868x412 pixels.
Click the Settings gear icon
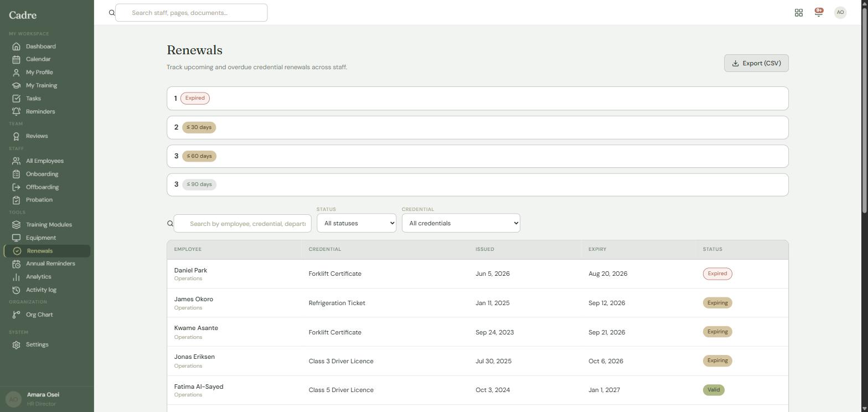point(16,344)
